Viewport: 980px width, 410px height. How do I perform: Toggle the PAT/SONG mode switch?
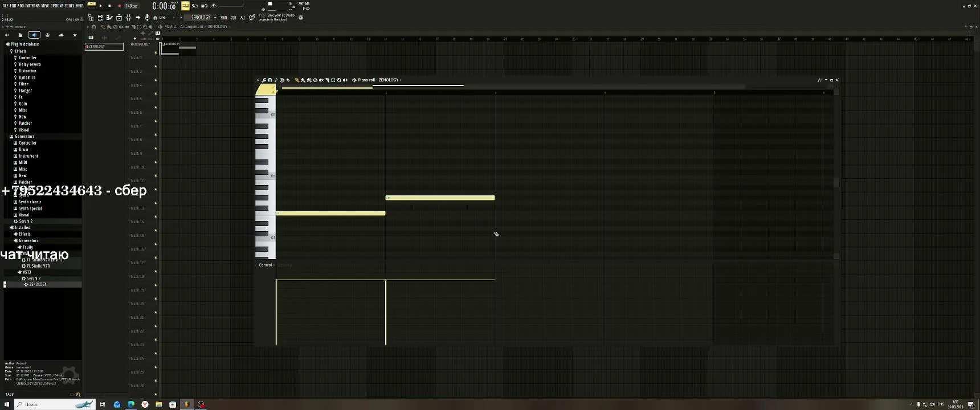click(x=91, y=6)
